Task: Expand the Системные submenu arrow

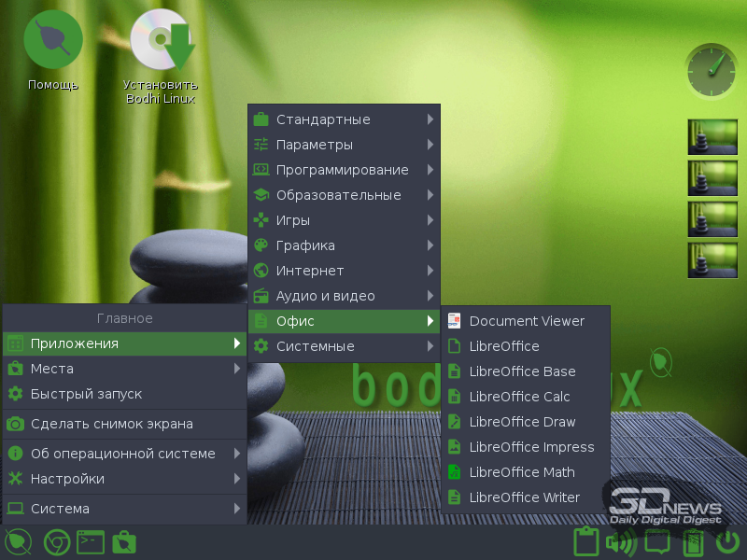Action: tap(430, 346)
